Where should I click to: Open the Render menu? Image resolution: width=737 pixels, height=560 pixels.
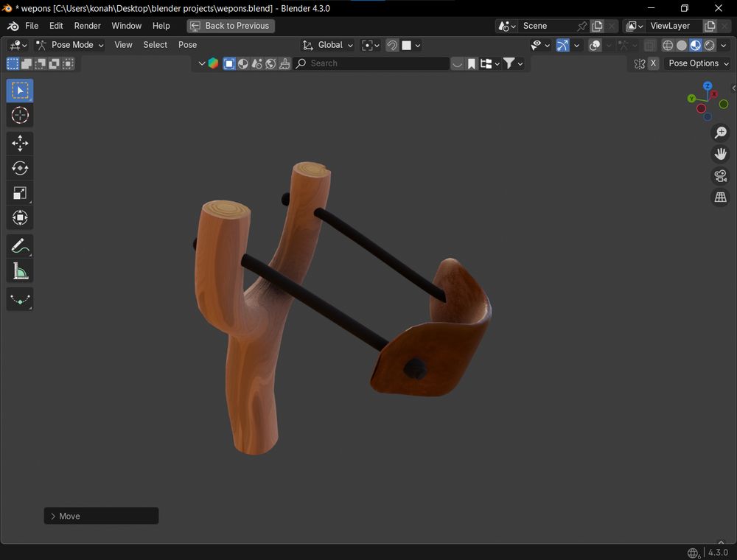(x=88, y=26)
